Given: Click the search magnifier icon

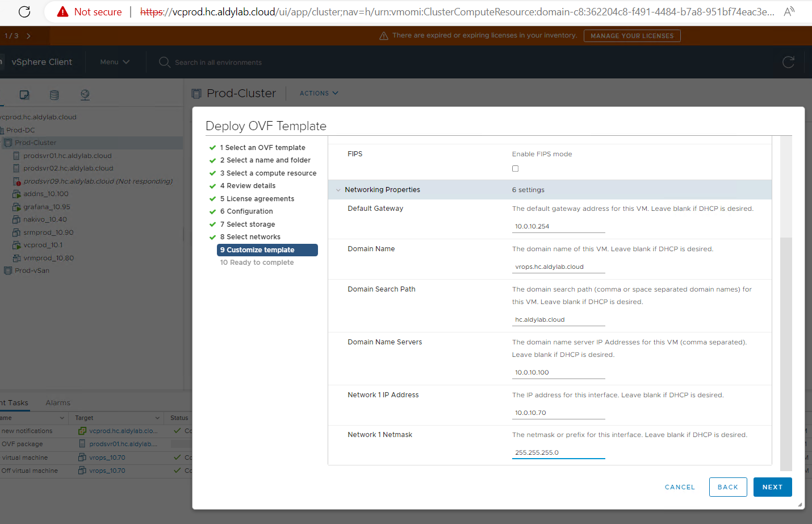Looking at the screenshot, I should coord(165,62).
